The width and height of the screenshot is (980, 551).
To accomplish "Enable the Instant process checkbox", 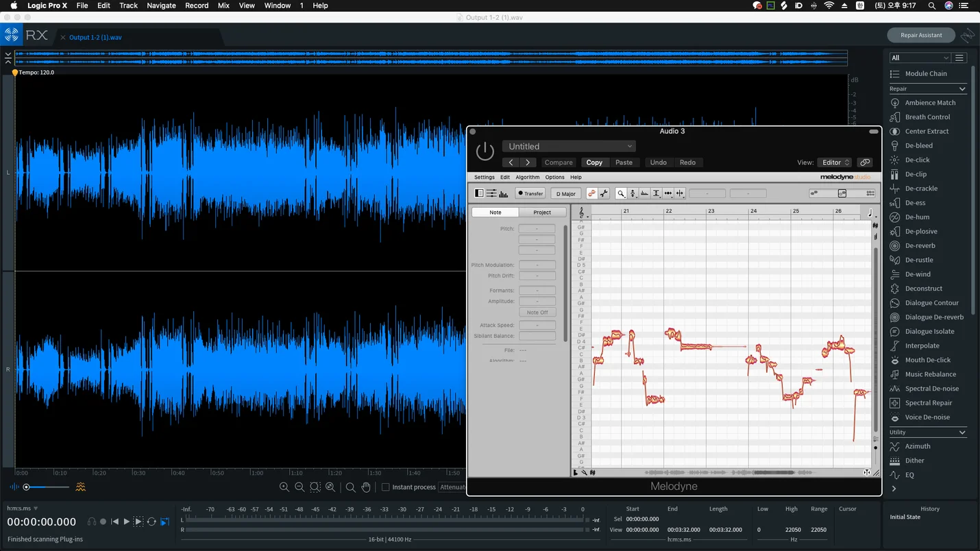I will click(x=385, y=487).
